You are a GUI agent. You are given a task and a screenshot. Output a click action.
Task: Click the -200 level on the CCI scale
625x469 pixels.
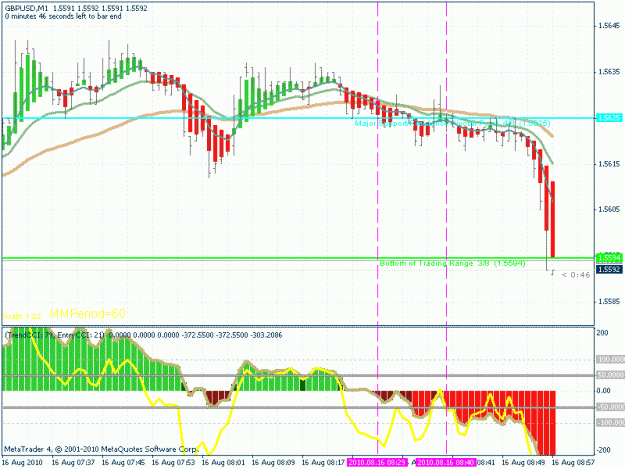603,450
